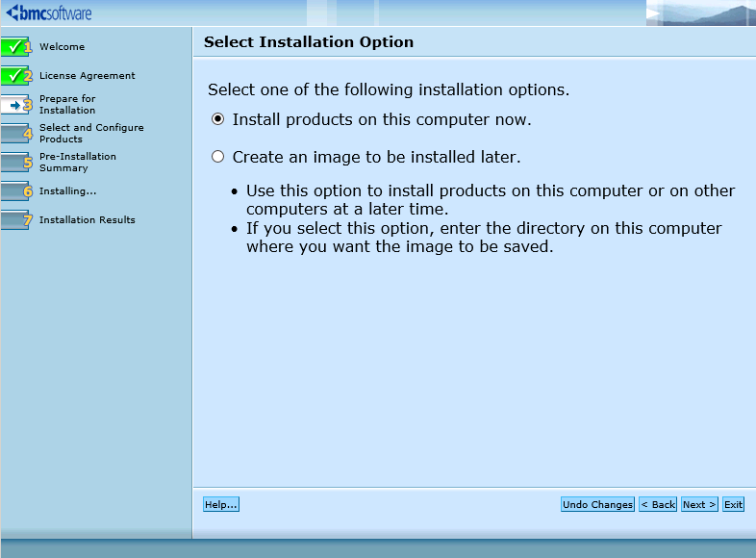Click the 'Install products on this computer now.' text
Image resolution: width=756 pixels, height=558 pixels.
[x=382, y=119]
